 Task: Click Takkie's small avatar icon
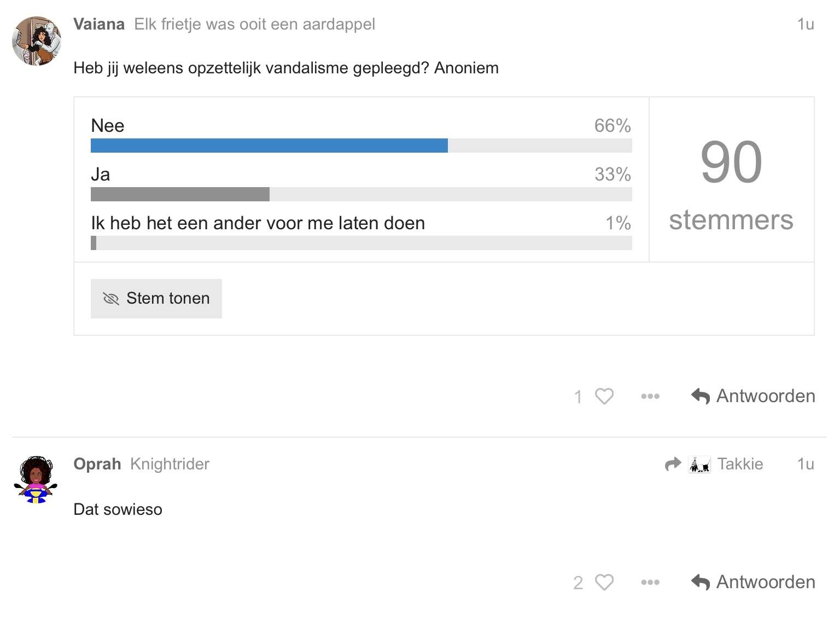pyautogui.click(x=699, y=464)
